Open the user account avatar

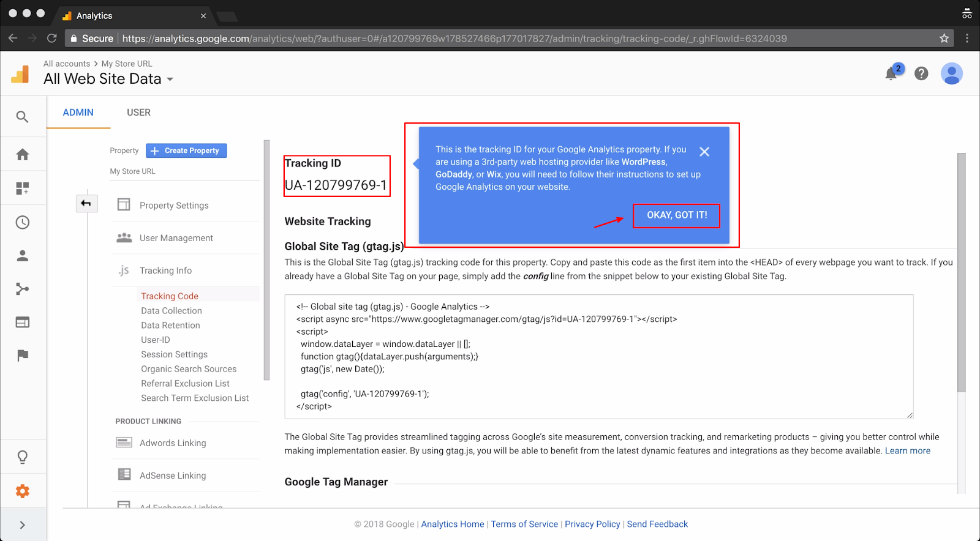[x=952, y=74]
